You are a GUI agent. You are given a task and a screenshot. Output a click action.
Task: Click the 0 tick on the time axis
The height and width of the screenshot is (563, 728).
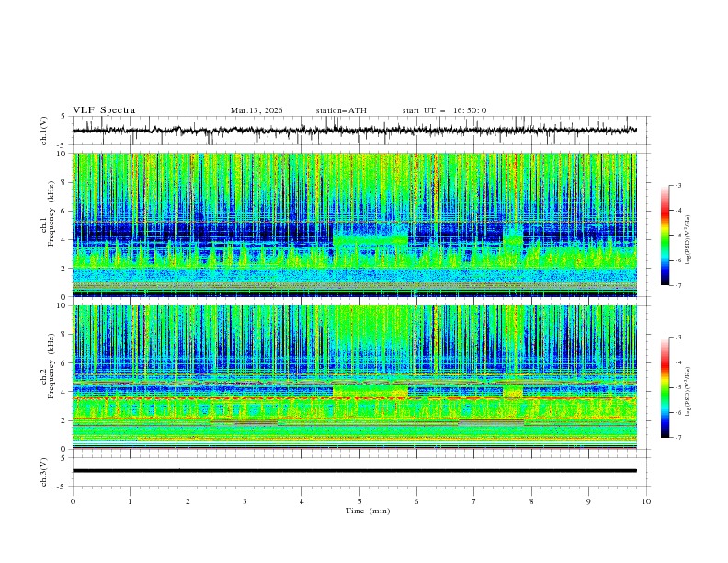click(x=73, y=501)
